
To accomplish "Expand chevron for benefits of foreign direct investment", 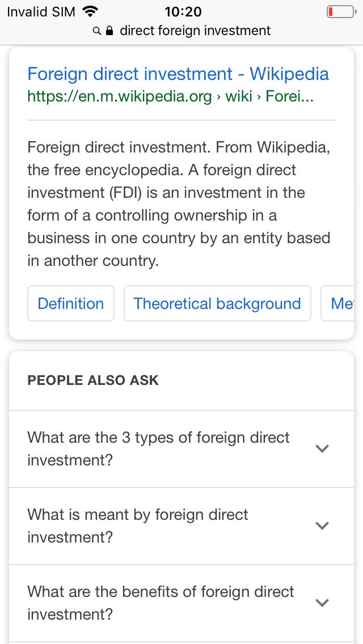I will (322, 603).
